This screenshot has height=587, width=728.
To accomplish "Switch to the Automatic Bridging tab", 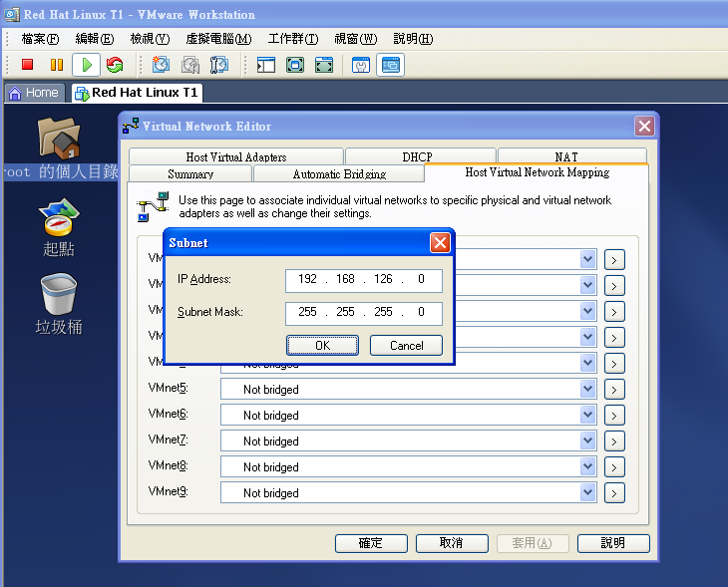I will (339, 174).
